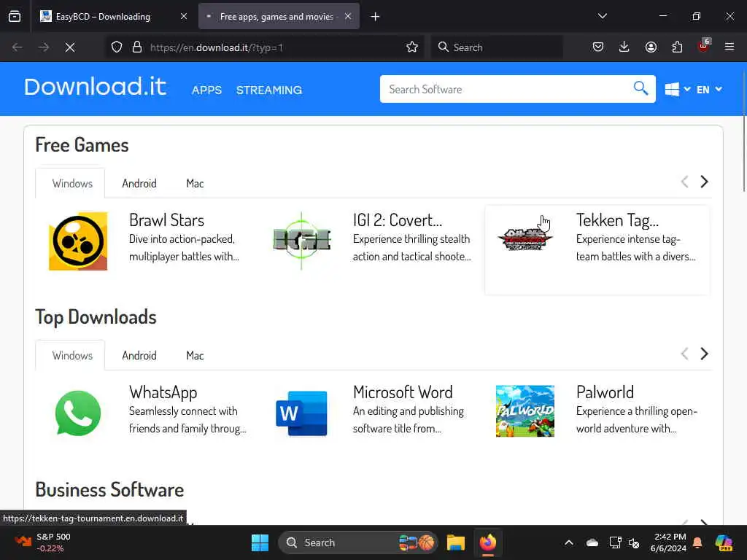The width and height of the screenshot is (747, 560).
Task: Click the taskbar Search box
Action: (357, 542)
